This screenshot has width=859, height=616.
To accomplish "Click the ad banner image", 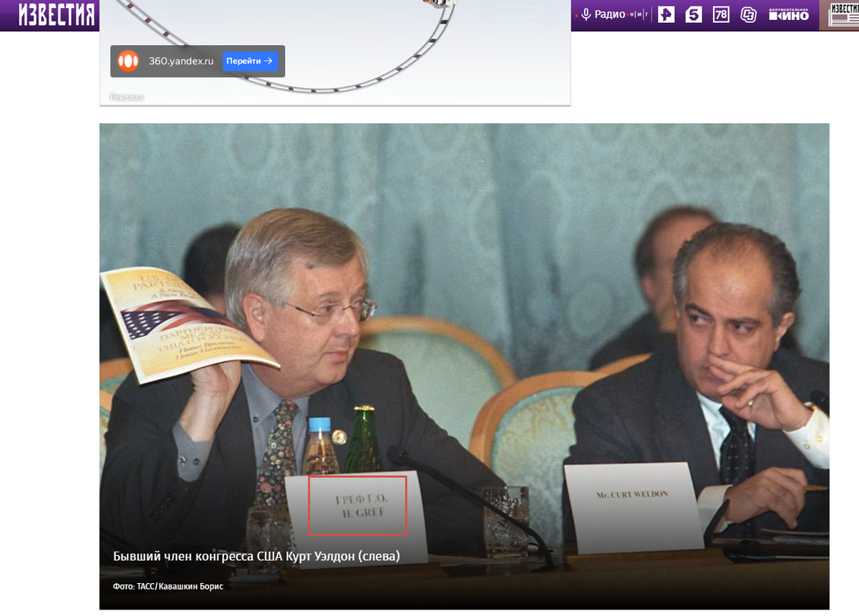I will (x=335, y=53).
